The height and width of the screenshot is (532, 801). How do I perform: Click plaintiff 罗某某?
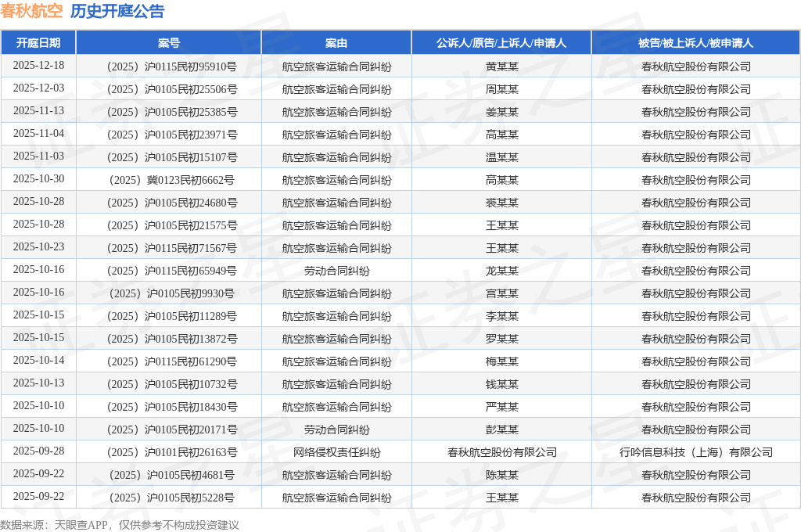pos(501,339)
